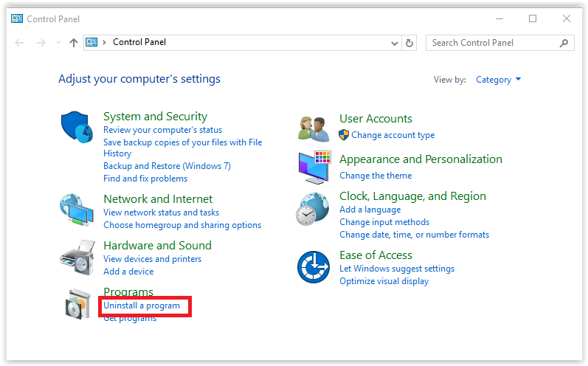Open View devices and printers
Screen dimensions: 588x366
click(152, 259)
